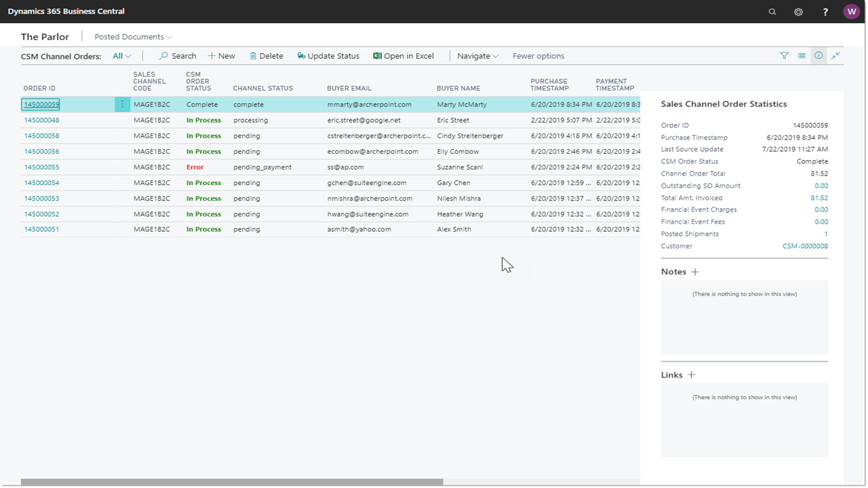The height and width of the screenshot is (488, 868).
Task: Collapse the page with the arrows icon
Action: coord(836,56)
